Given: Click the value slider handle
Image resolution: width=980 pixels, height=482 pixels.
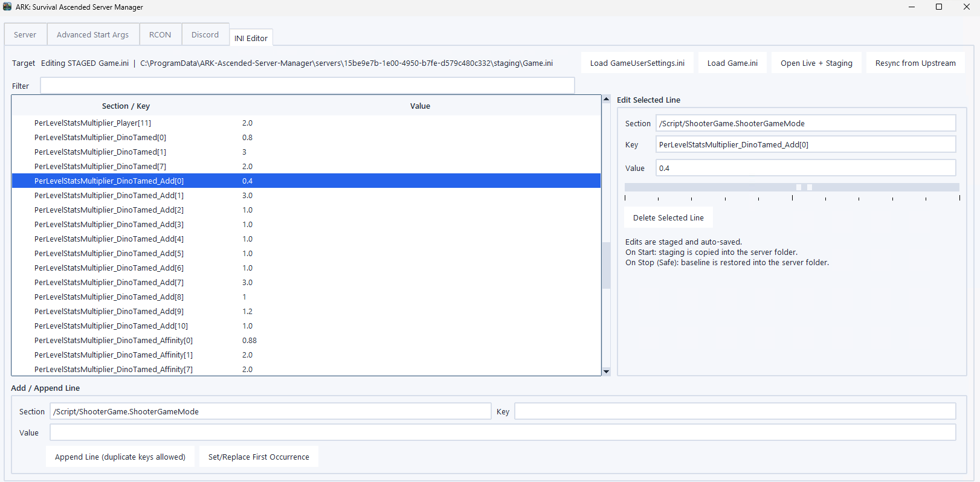Looking at the screenshot, I should click(x=804, y=187).
